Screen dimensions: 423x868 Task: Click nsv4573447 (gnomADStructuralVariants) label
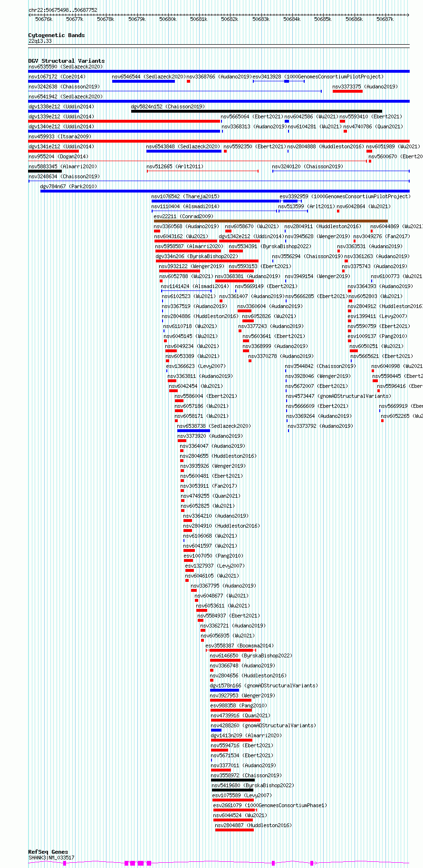click(338, 396)
